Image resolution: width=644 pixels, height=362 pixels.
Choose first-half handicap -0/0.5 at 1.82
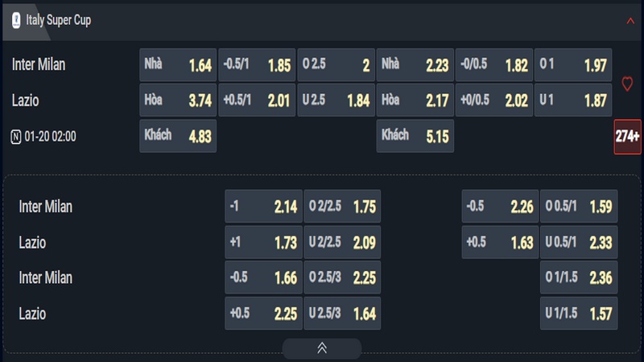[x=494, y=65]
